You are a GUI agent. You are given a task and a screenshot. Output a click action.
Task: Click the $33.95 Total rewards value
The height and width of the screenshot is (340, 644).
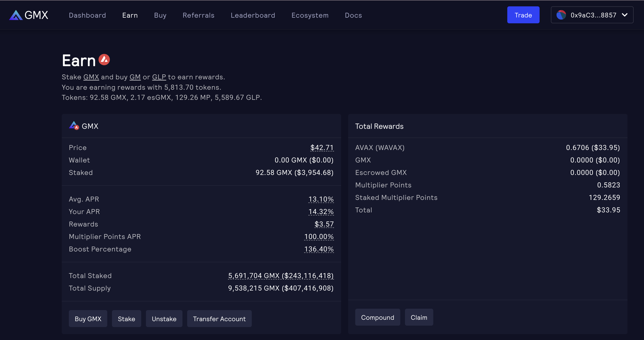point(608,210)
